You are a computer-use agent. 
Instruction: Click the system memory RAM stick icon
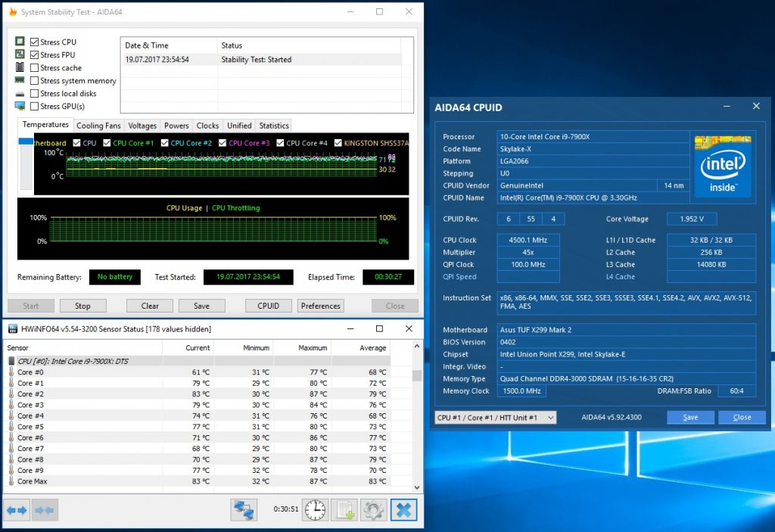[20, 79]
